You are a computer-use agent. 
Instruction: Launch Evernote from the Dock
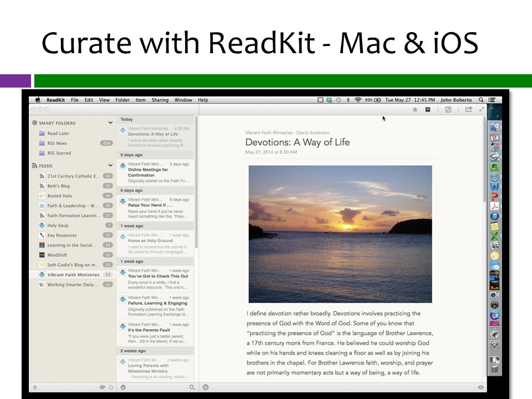tap(494, 167)
